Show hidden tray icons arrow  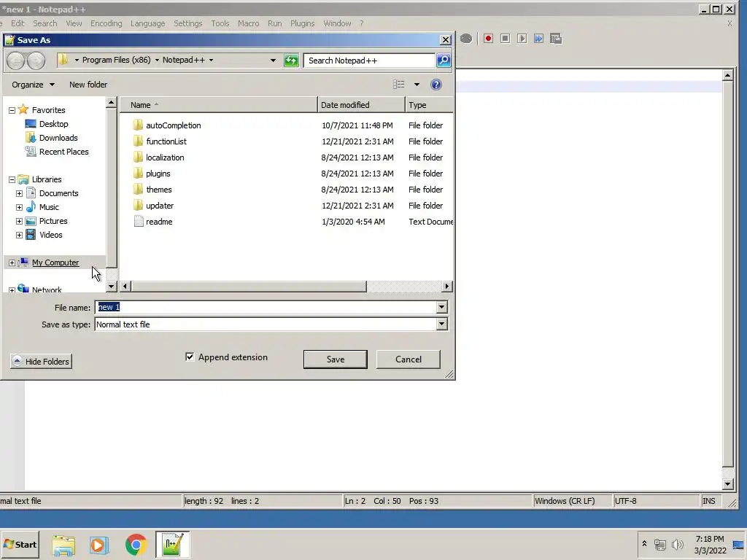coord(644,544)
